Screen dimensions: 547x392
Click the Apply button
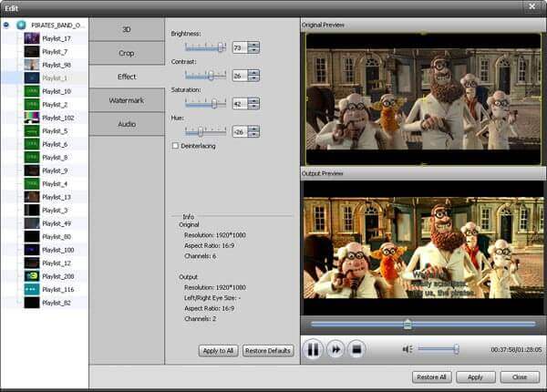click(x=475, y=377)
